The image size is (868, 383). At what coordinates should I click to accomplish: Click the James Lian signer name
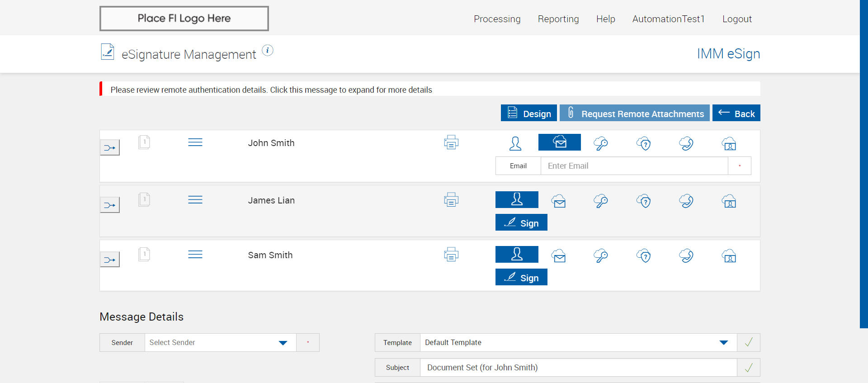[271, 200]
